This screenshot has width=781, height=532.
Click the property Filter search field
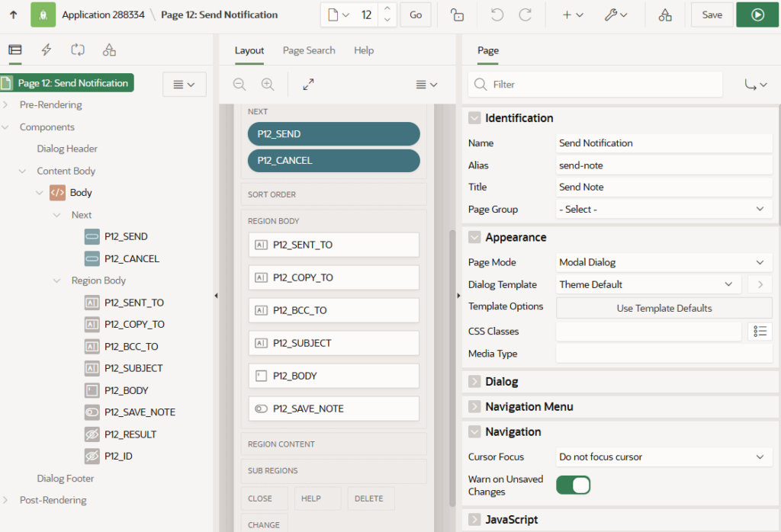595,85
